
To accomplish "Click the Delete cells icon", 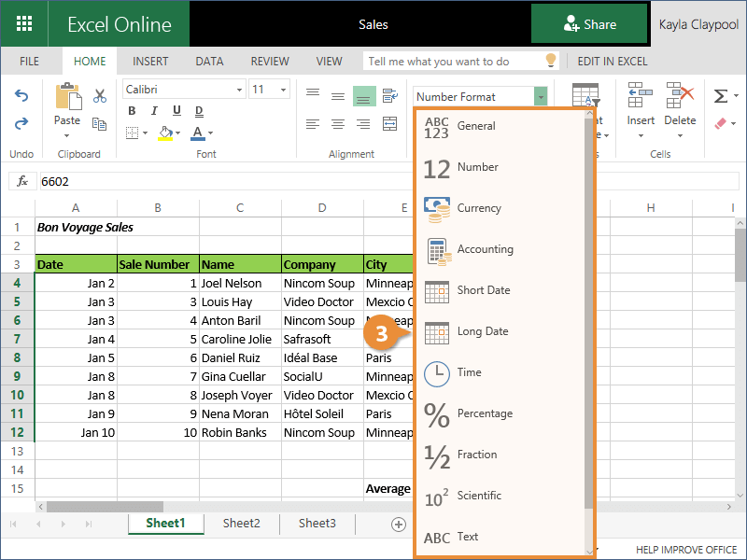I will (x=680, y=96).
